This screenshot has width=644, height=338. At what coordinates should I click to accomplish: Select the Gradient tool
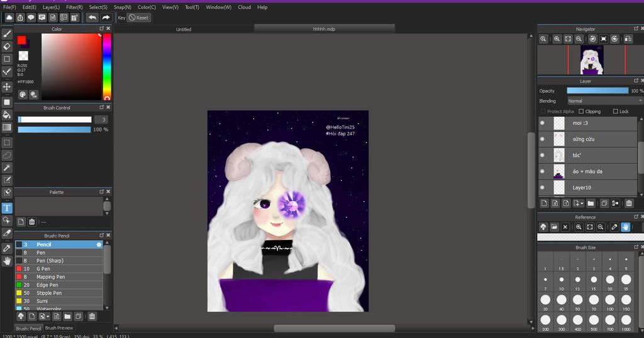(x=6, y=127)
